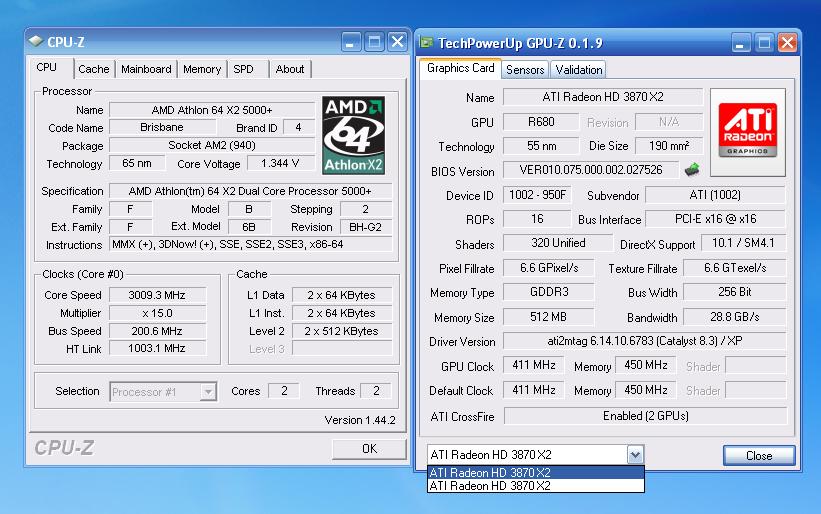The width and height of the screenshot is (821, 514).
Task: Select the highlighted ATI Radeon HD 3870 X2 entry
Action: pyautogui.click(x=536, y=472)
